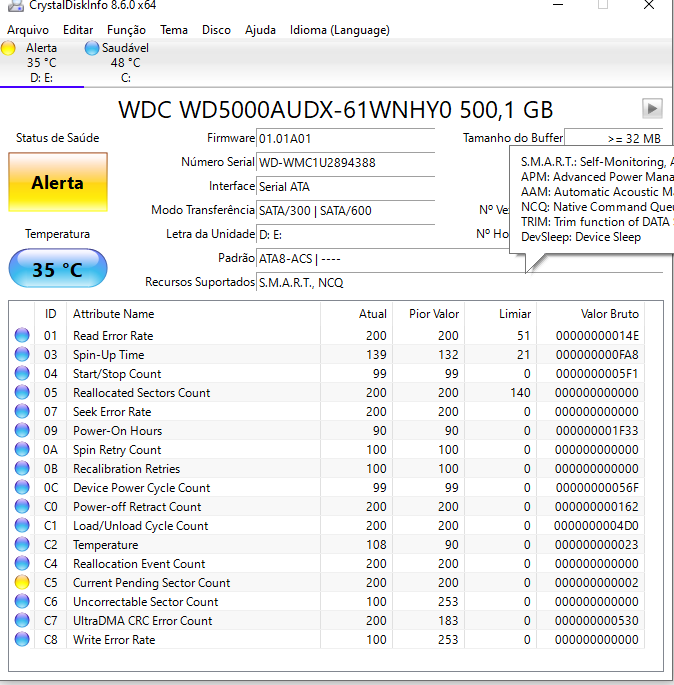Click Pior Valor 183 in UltraDMA row
Viewport: 674px width, 685px height.
pyautogui.click(x=448, y=621)
